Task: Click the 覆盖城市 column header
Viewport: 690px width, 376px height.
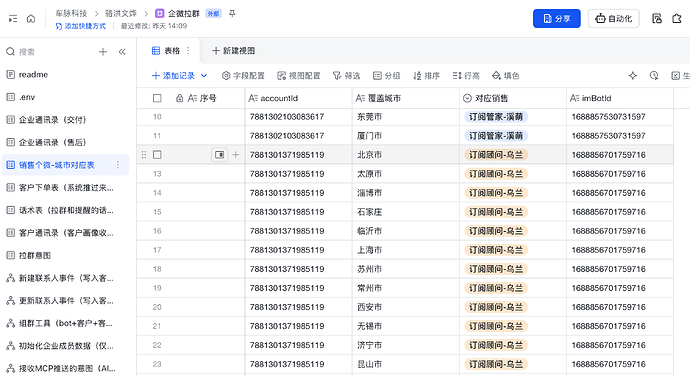Action: [406, 98]
